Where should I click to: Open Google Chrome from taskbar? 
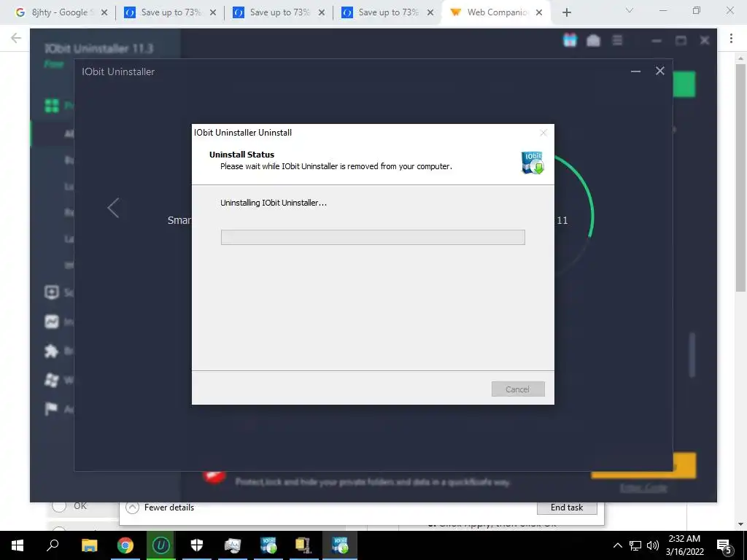point(125,545)
